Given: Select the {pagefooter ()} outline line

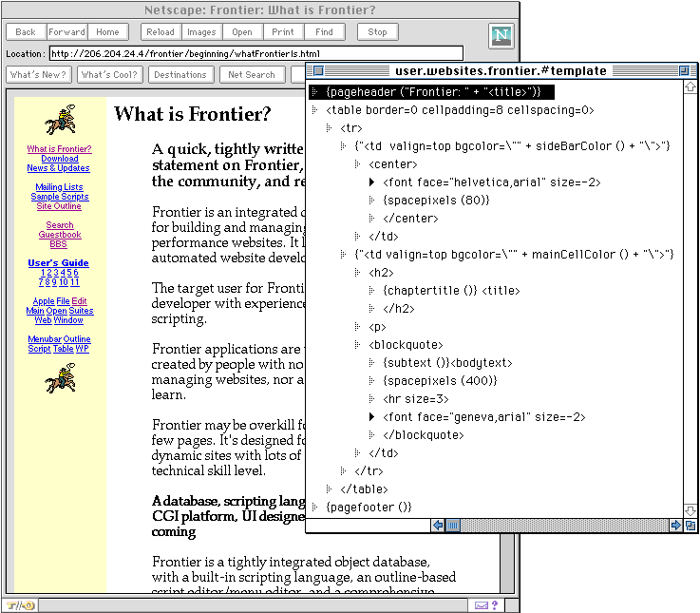Looking at the screenshot, I should point(369,508).
